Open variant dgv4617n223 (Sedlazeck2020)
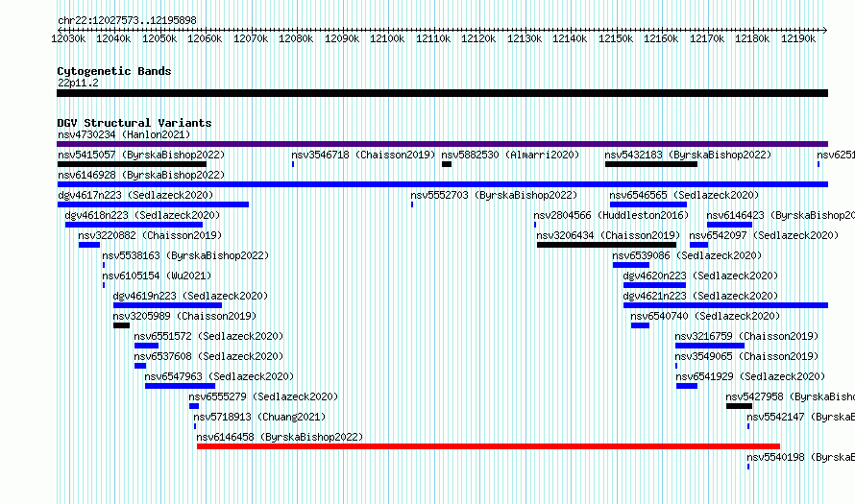Viewport: 855px width, 504px height. (x=135, y=195)
